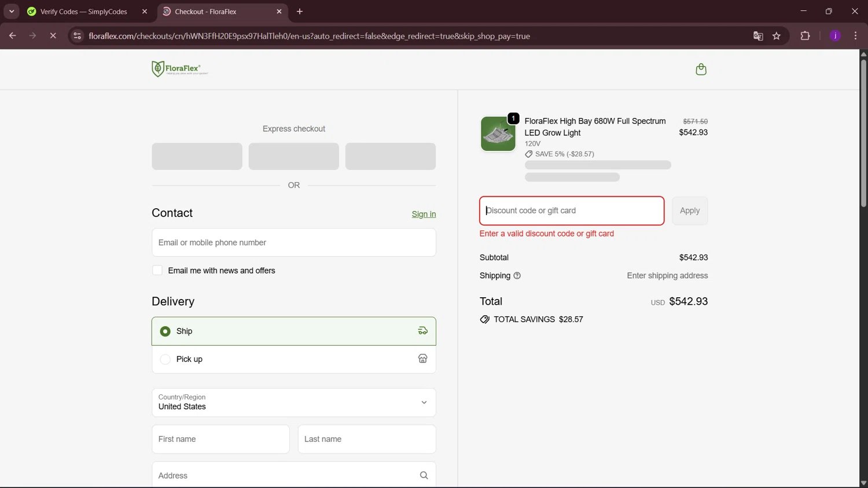Select the Pick up delivery radio button
Screen dimensions: 868x488
165,359
